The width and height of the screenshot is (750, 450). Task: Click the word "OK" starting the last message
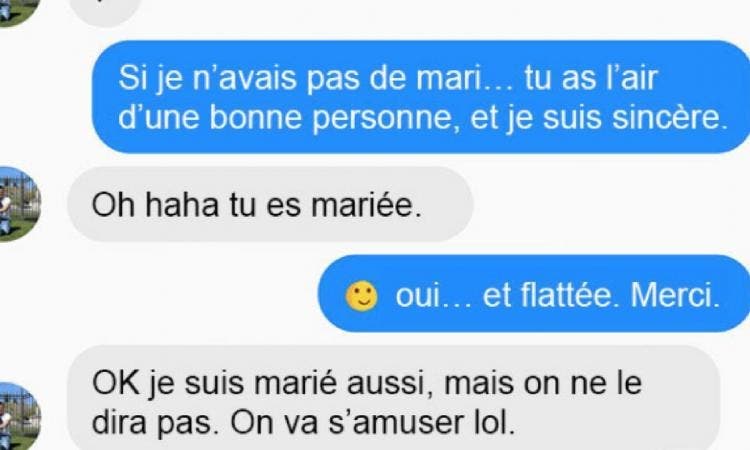point(116,384)
